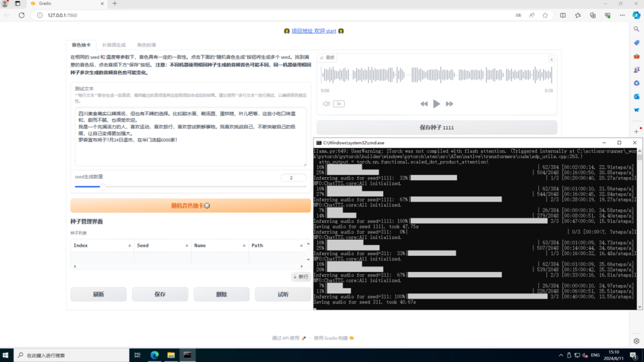The image size is (644, 362).
Task: Fast-forward the audio playback
Action: 450,104
